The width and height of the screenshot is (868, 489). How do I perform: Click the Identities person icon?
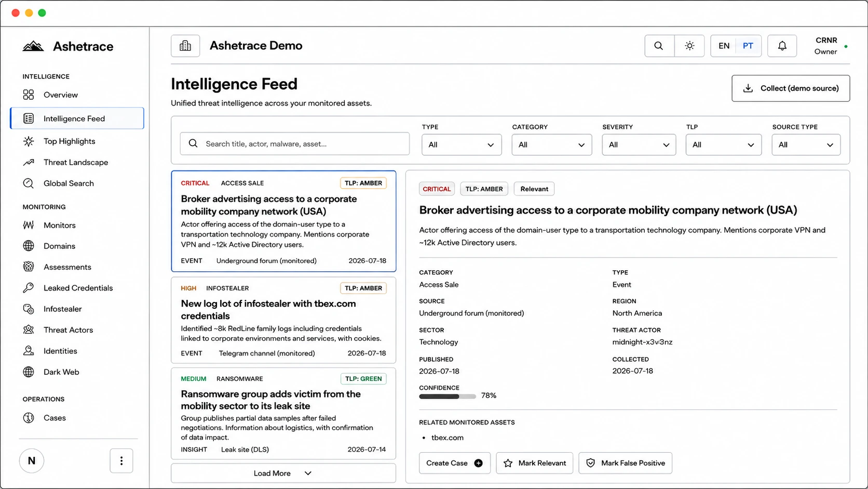pyautogui.click(x=29, y=351)
